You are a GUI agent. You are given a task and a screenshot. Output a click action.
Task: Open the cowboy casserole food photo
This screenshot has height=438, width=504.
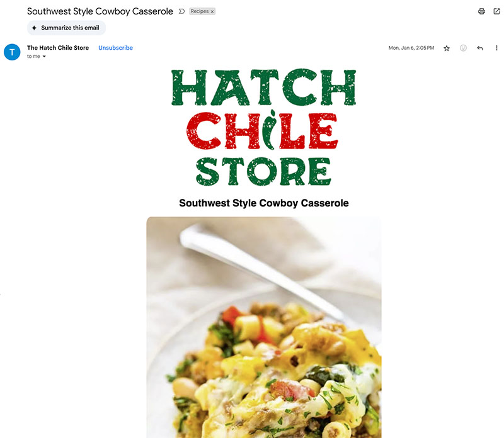point(264,327)
